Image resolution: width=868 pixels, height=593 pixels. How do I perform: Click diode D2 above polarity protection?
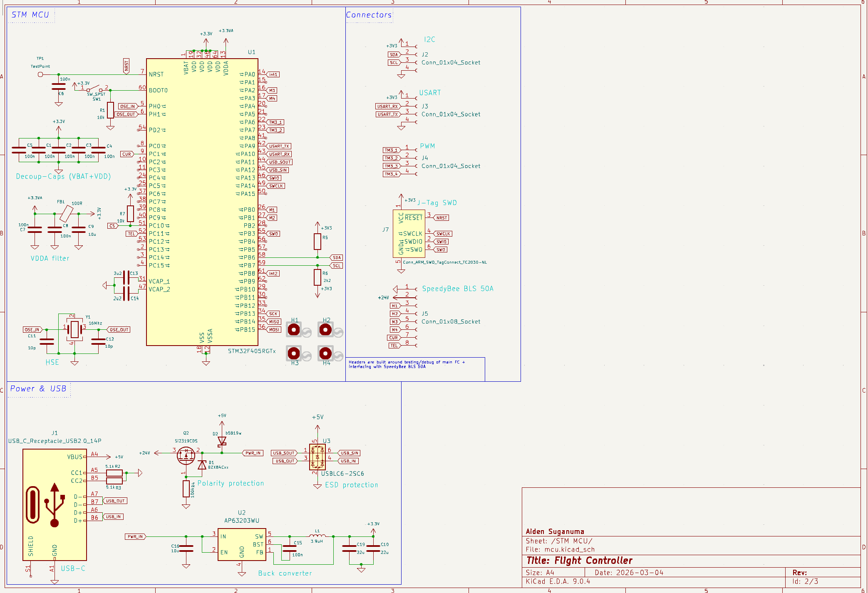point(222,441)
